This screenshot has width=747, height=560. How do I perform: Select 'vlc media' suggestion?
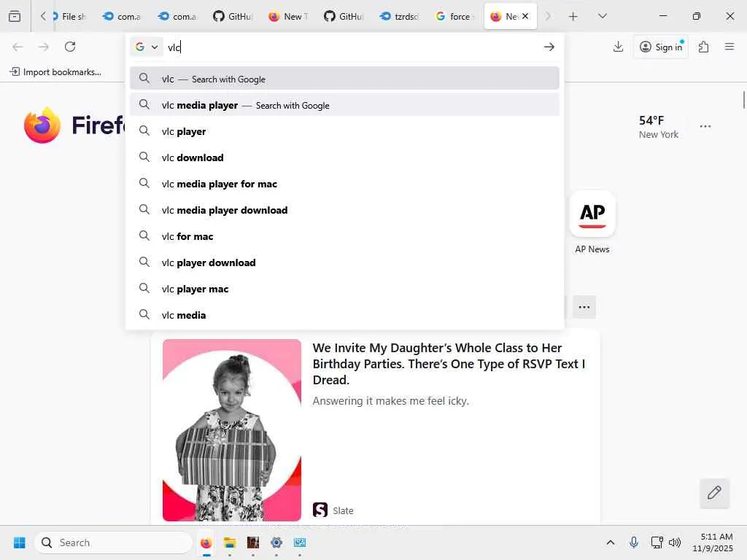click(x=344, y=315)
